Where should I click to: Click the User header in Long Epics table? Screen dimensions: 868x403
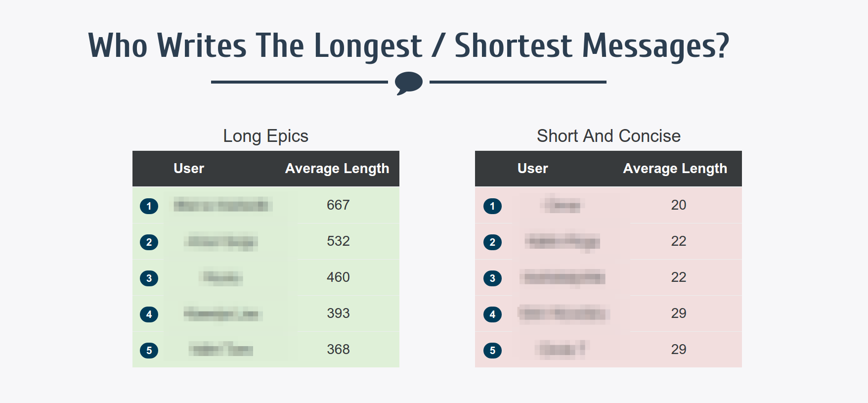189,169
